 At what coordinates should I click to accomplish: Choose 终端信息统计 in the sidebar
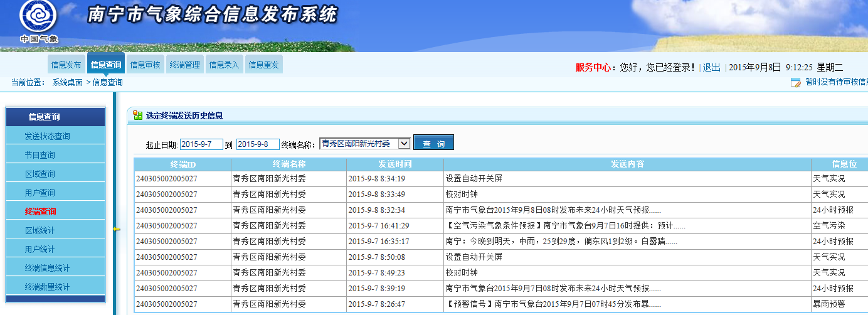pyautogui.click(x=48, y=268)
